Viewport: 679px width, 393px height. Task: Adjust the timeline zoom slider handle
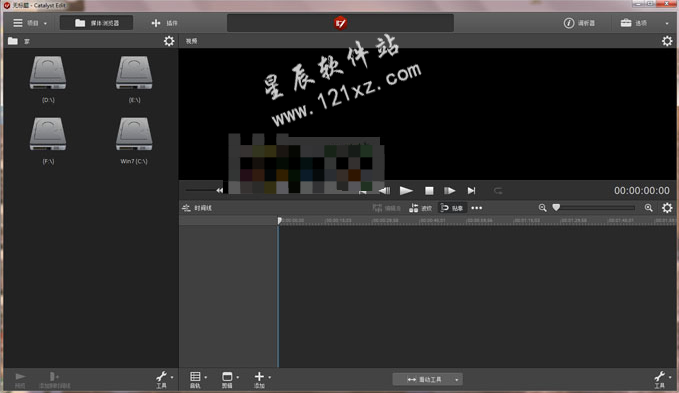[556, 208]
